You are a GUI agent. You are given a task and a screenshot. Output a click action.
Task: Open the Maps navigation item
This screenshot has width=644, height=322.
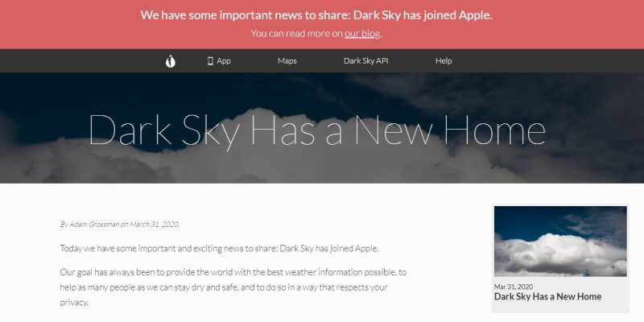pyautogui.click(x=287, y=61)
